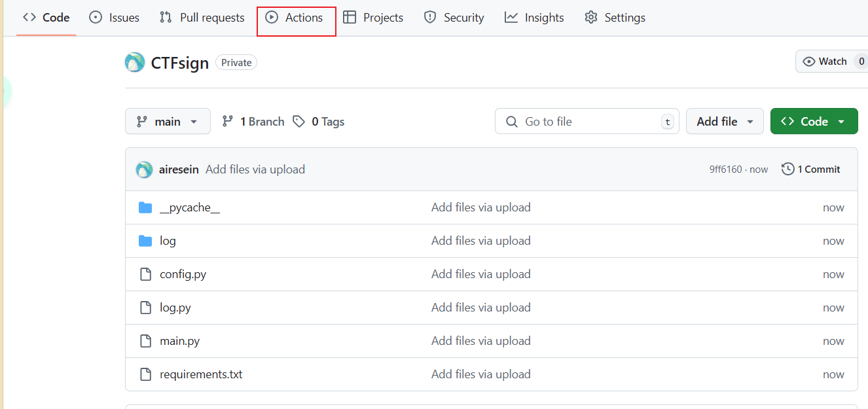868x409 pixels.
Task: Open the config.py file link
Action: click(x=183, y=274)
